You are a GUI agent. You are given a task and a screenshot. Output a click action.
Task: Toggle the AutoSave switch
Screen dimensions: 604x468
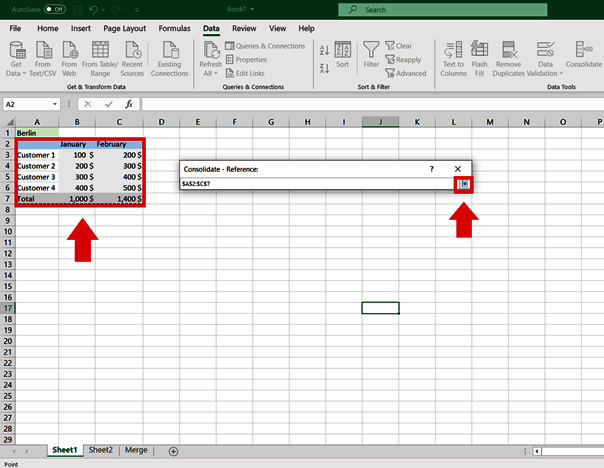click(x=54, y=10)
